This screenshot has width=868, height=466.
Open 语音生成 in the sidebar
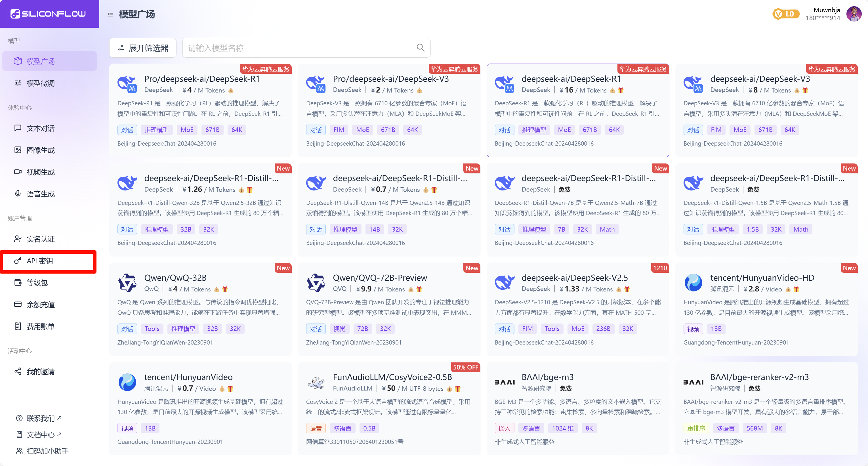50,194
